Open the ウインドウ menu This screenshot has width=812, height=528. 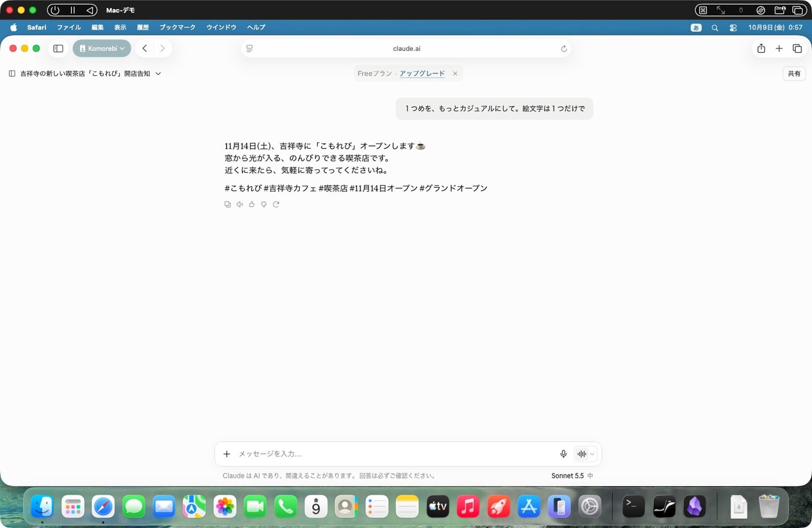point(221,27)
